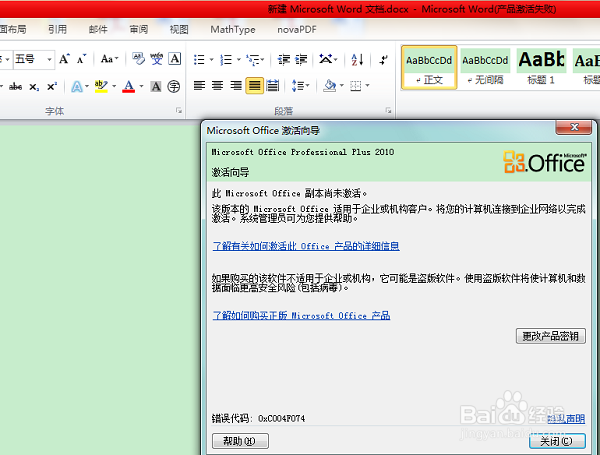Align text left
This screenshot has width=600, height=455.
click(x=199, y=86)
